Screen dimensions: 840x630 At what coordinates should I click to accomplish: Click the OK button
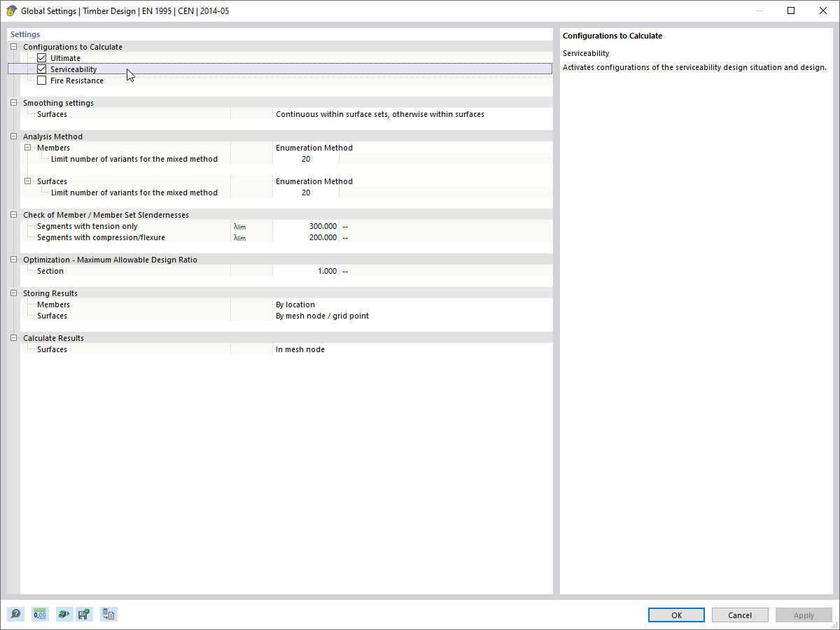pos(676,615)
